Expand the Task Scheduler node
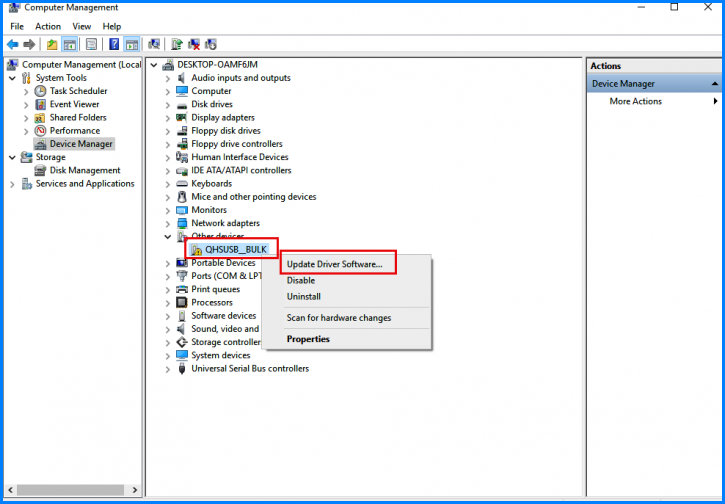Viewport: 725px width, 504px height. point(26,92)
